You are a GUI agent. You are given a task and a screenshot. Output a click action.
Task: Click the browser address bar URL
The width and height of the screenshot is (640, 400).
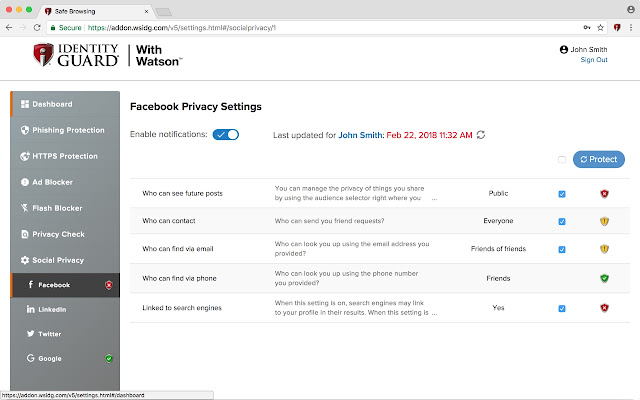[200, 28]
